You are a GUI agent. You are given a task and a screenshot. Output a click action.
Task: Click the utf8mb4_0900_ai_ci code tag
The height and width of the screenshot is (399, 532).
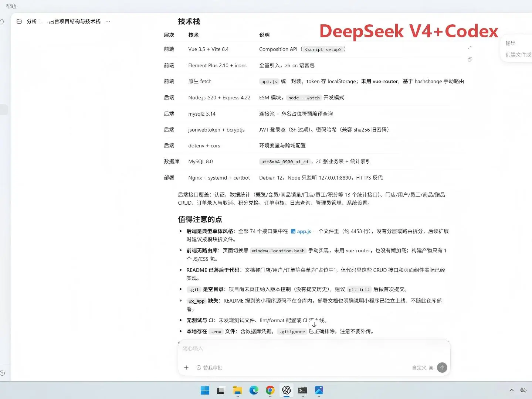[285, 162]
